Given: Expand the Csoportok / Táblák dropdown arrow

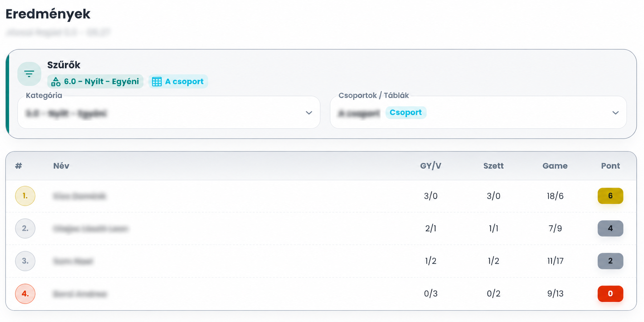Looking at the screenshot, I should click(615, 113).
